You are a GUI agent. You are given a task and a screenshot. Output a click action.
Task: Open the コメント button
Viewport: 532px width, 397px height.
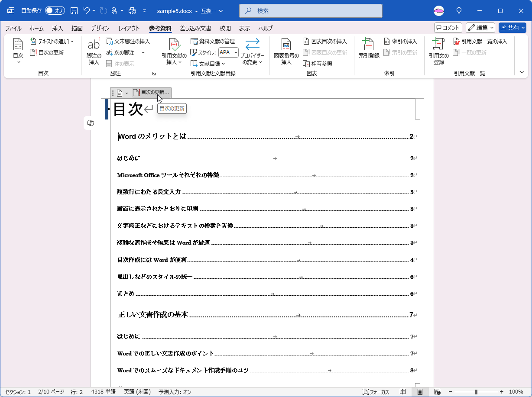pos(448,28)
